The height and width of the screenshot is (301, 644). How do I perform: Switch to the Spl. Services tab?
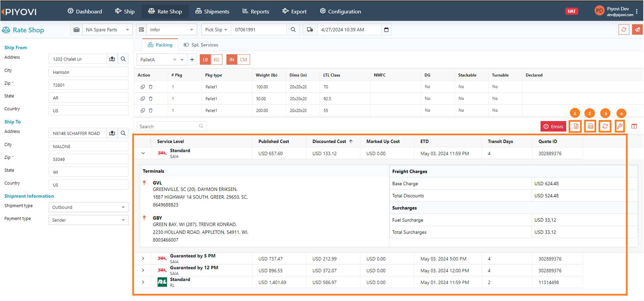pyautogui.click(x=201, y=45)
